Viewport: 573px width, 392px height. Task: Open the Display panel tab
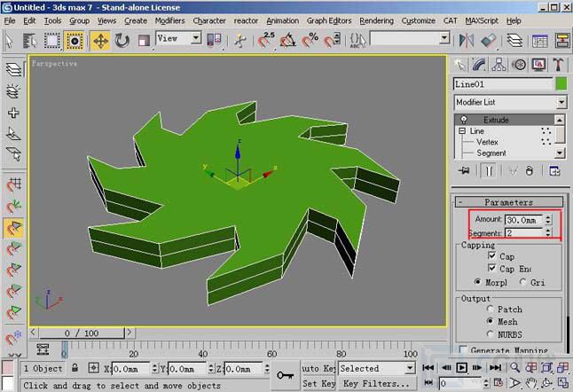[x=538, y=65]
